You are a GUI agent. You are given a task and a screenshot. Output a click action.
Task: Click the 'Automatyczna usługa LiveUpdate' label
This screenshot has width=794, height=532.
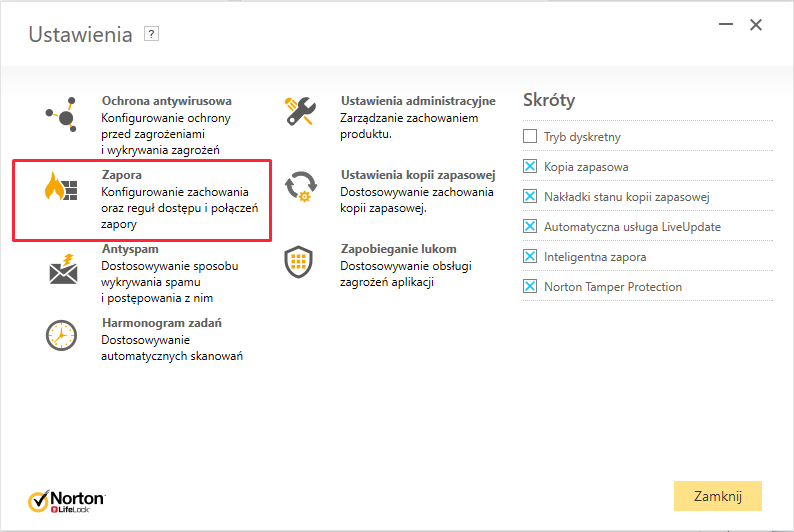pyautogui.click(x=632, y=227)
